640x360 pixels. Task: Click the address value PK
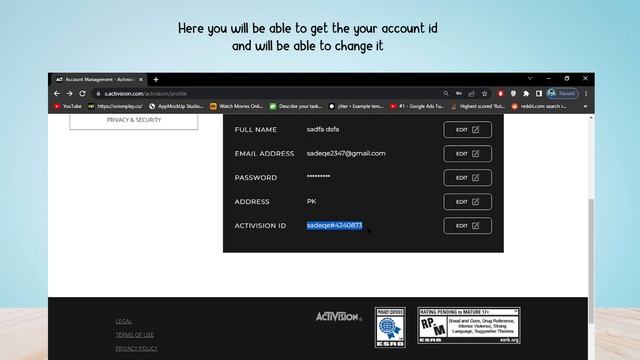tap(311, 201)
